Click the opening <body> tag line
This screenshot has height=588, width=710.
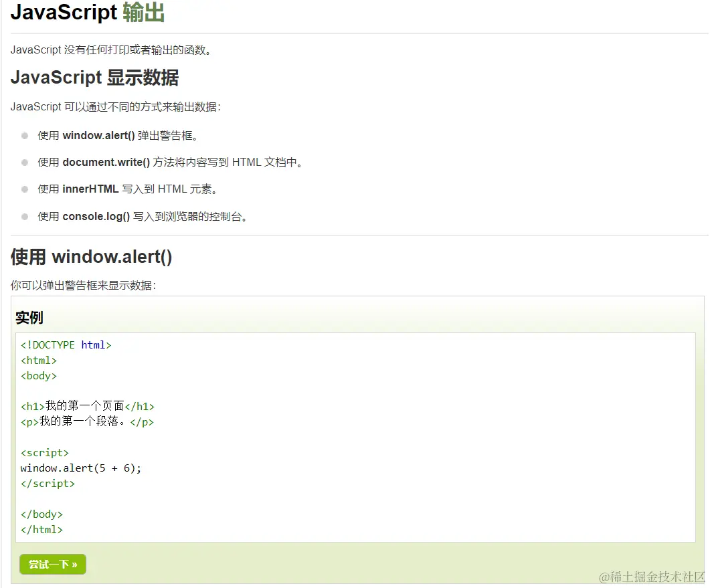point(39,376)
